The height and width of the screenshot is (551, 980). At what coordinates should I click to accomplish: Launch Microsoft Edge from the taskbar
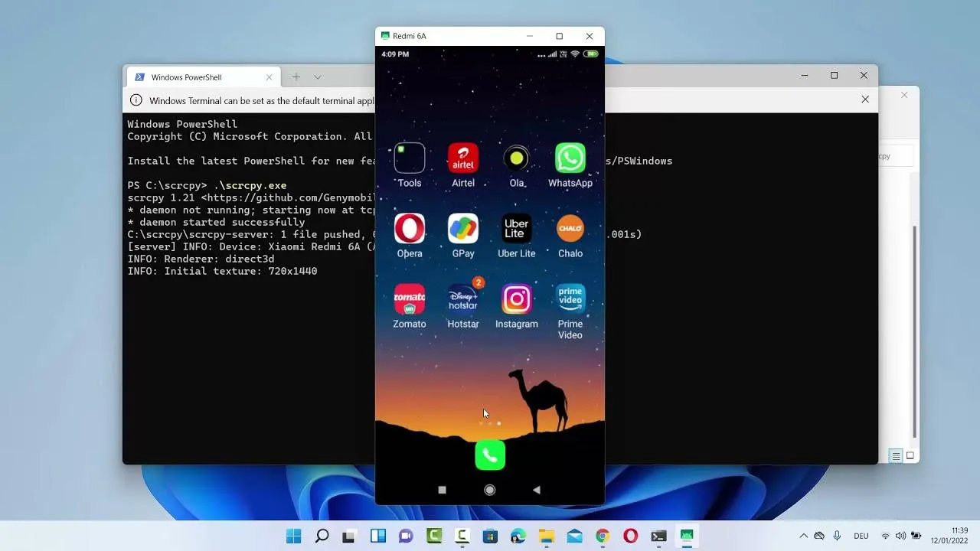point(518,536)
